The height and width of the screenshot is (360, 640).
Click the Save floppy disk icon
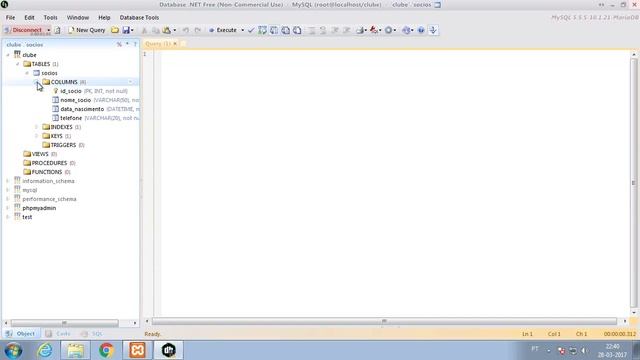[126, 30]
